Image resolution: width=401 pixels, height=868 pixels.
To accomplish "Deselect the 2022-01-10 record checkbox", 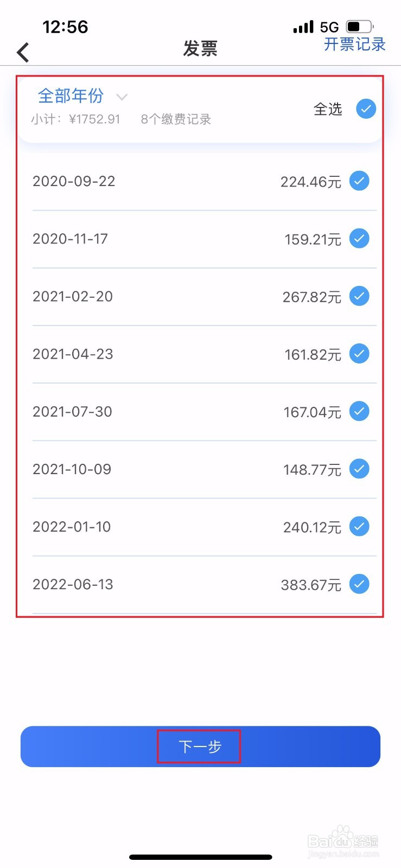I will [359, 526].
